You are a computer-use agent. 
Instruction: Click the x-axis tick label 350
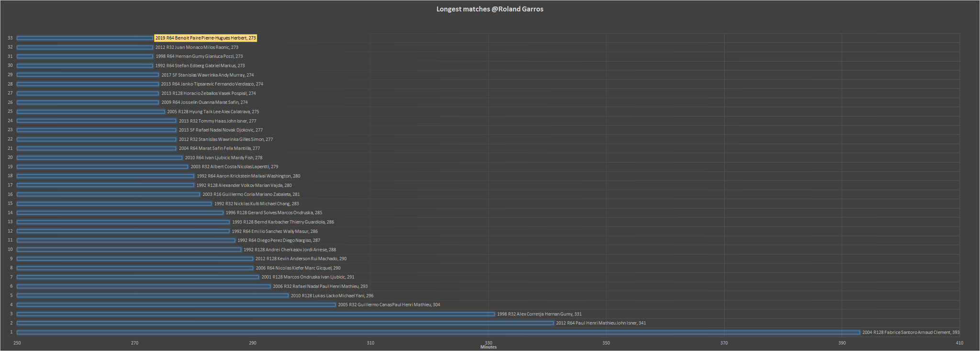click(606, 343)
